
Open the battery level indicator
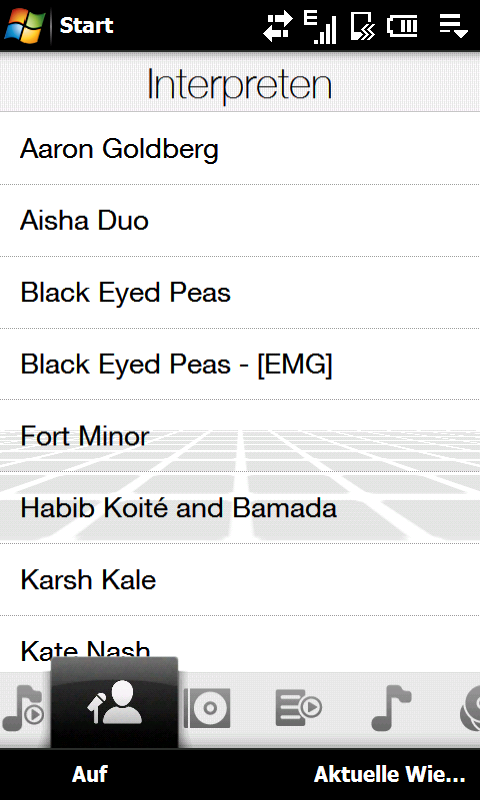point(402,26)
